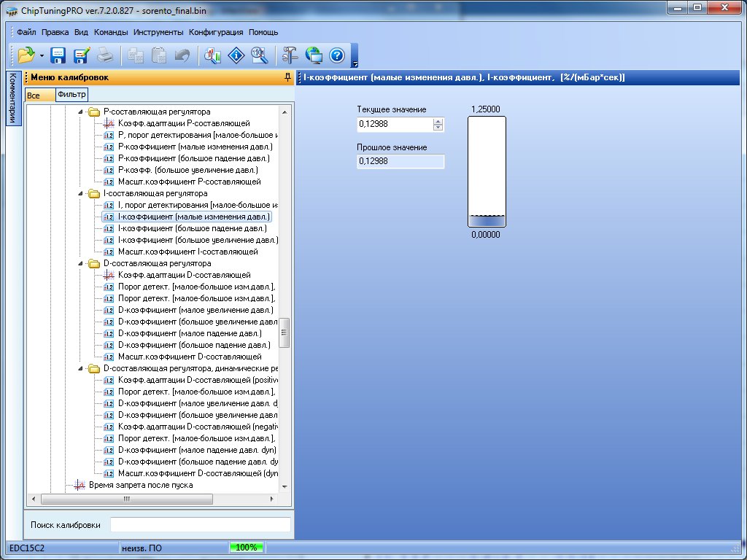Click the globe with monitor icon
Screen dimensions: 747x560
tap(314, 55)
